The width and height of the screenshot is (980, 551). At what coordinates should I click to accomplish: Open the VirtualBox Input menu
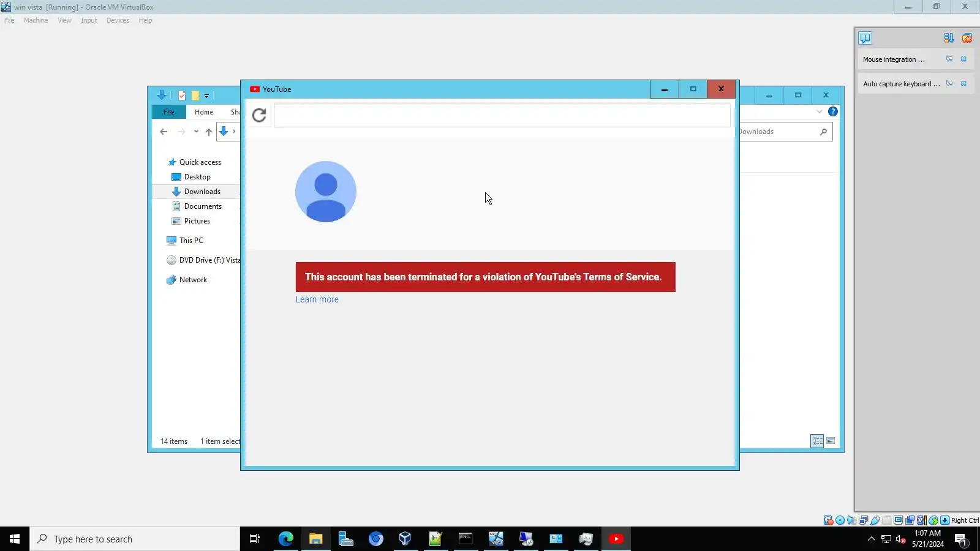coord(89,20)
